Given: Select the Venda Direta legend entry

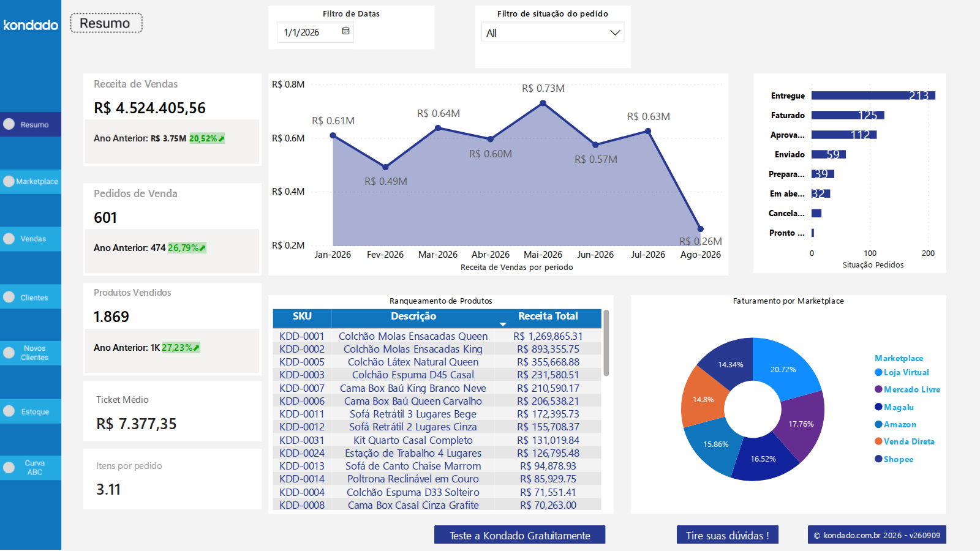Looking at the screenshot, I should 905,441.
